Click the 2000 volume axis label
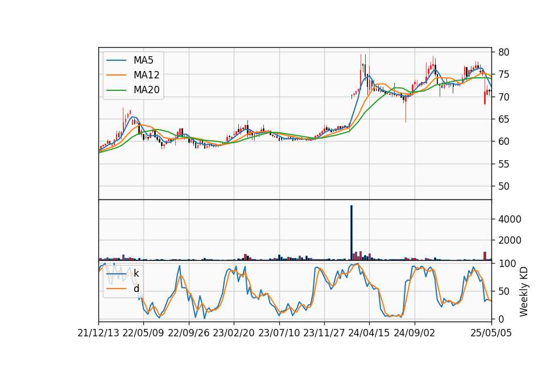The width and height of the screenshot is (546, 392). (510, 240)
